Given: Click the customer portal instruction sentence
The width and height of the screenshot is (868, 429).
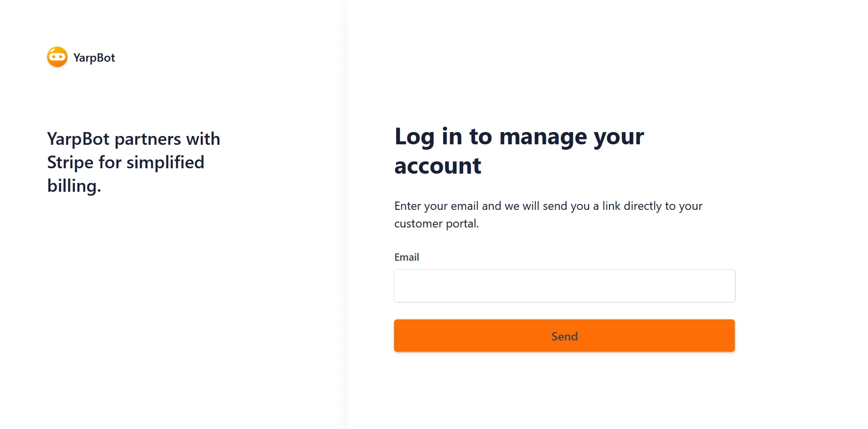Looking at the screenshot, I should 548,214.
